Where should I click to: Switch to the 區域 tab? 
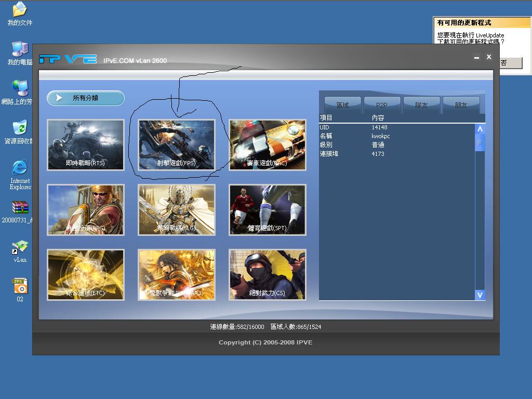343,105
